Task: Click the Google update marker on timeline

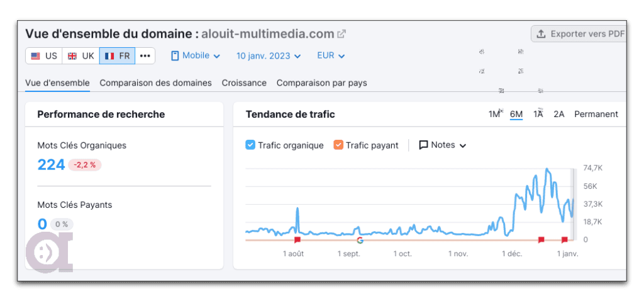Action: (x=360, y=240)
